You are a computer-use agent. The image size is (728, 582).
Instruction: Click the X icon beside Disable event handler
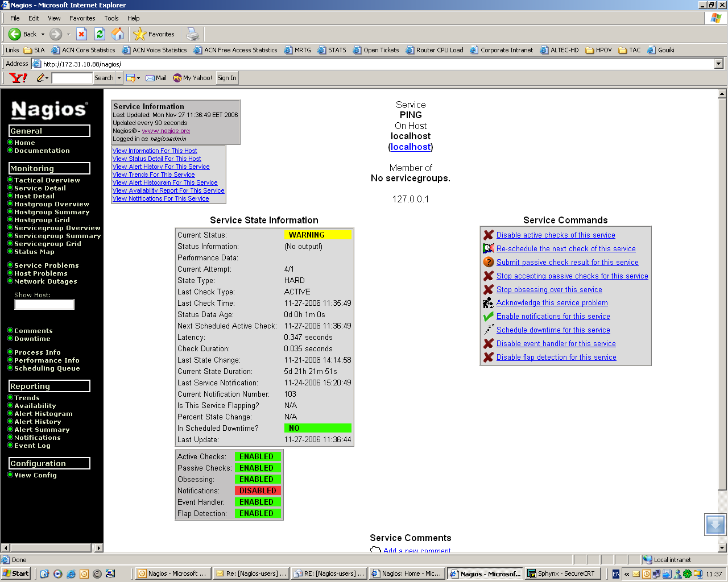pos(488,343)
